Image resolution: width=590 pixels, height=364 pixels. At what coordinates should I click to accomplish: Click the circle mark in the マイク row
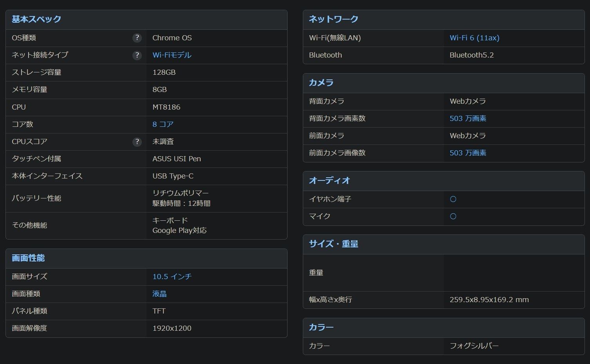click(x=453, y=216)
